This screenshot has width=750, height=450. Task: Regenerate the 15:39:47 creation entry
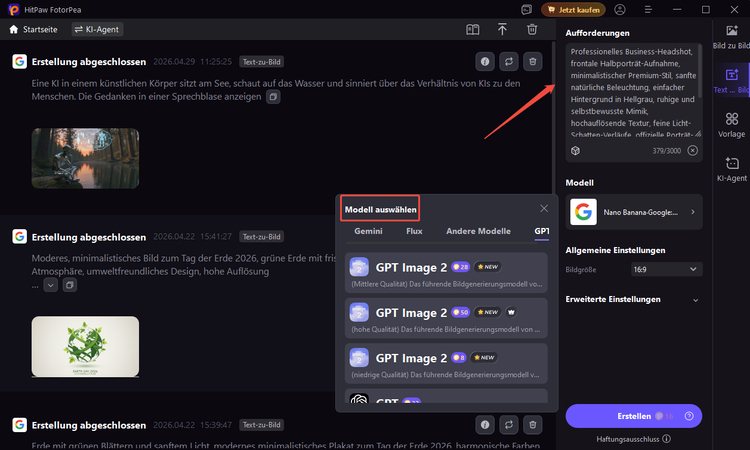click(509, 425)
